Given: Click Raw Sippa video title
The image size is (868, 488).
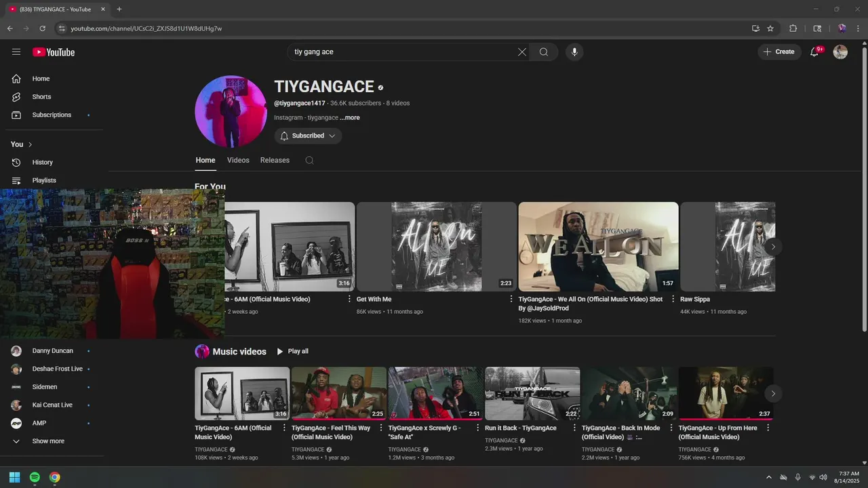Looking at the screenshot, I should point(695,299).
